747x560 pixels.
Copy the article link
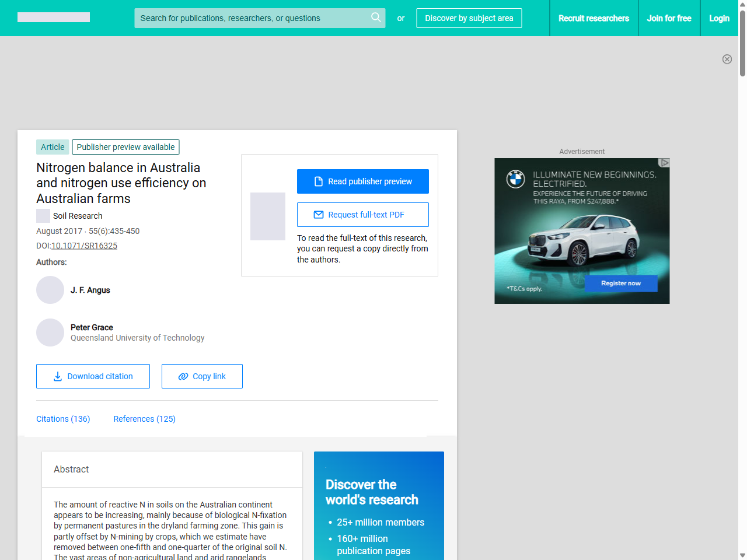point(202,376)
